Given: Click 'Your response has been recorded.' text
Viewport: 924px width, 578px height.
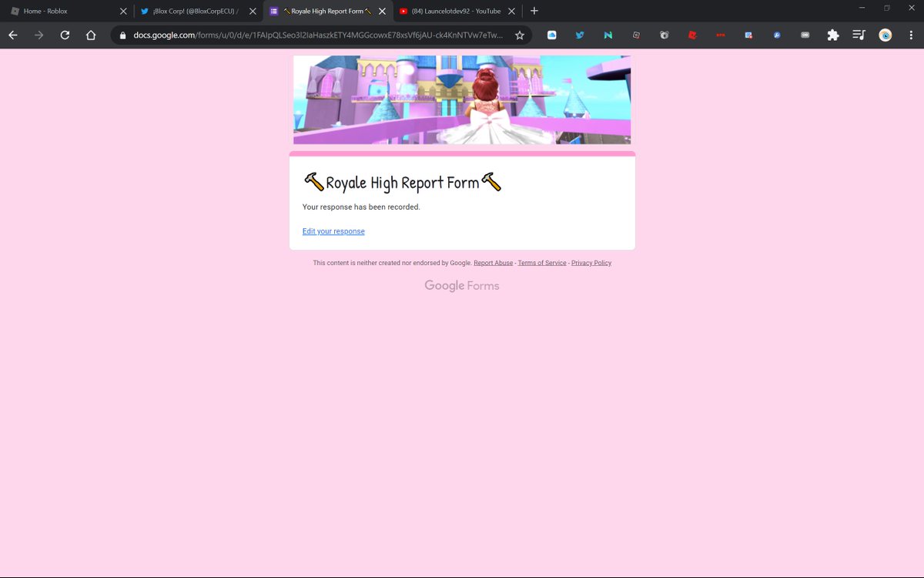Looking at the screenshot, I should [x=361, y=207].
